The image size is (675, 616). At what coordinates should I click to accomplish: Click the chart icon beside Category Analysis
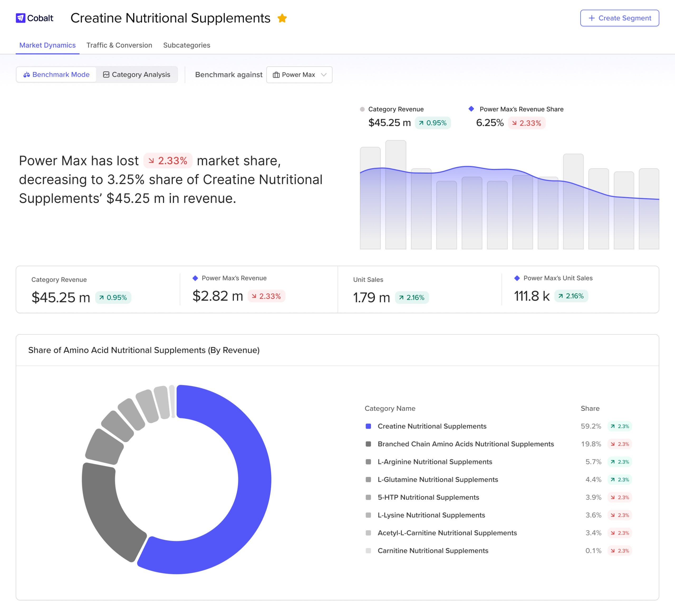pos(106,75)
